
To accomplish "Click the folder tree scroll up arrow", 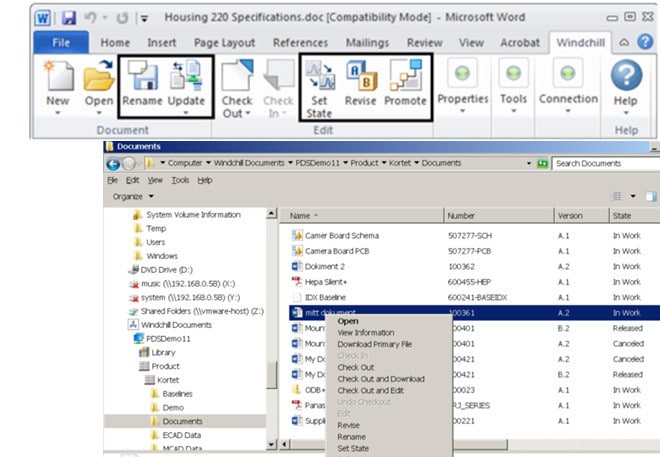I will (272, 213).
